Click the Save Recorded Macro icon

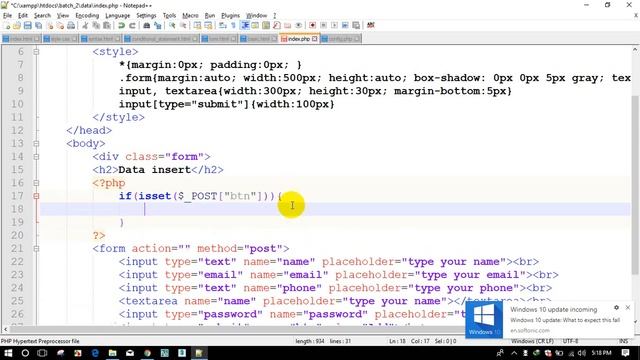tap(356, 25)
